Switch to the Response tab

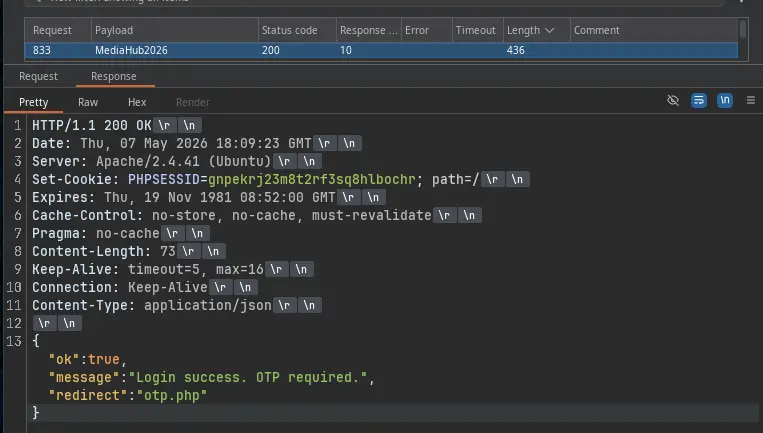(x=113, y=76)
